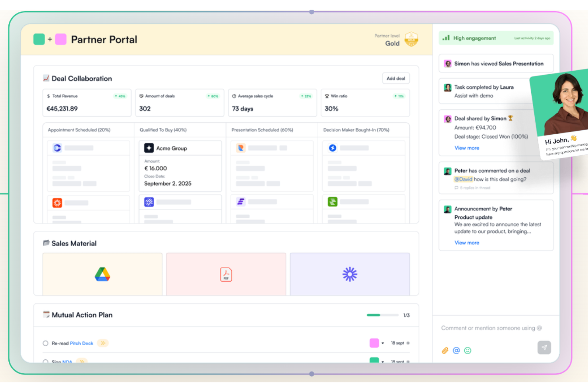
Task: Open the color dropdown next to Re-read Pitch Deck
Action: click(x=383, y=343)
